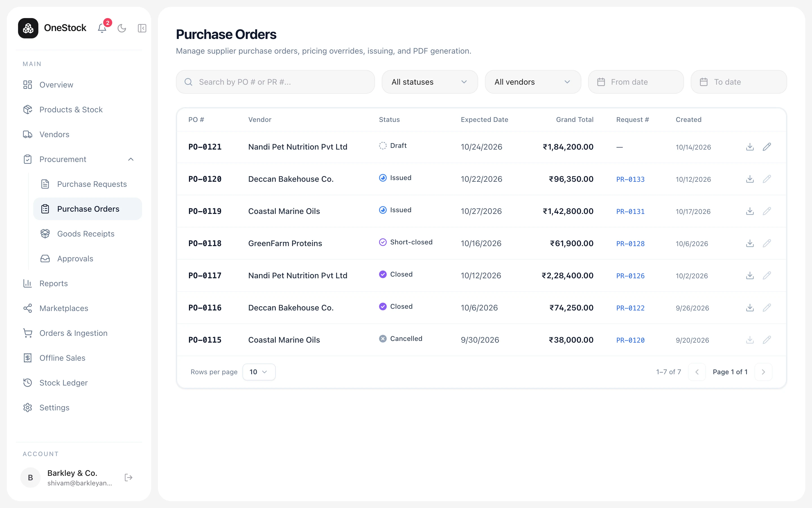
Task: Focus the PO or PR search field
Action: pyautogui.click(x=275, y=82)
